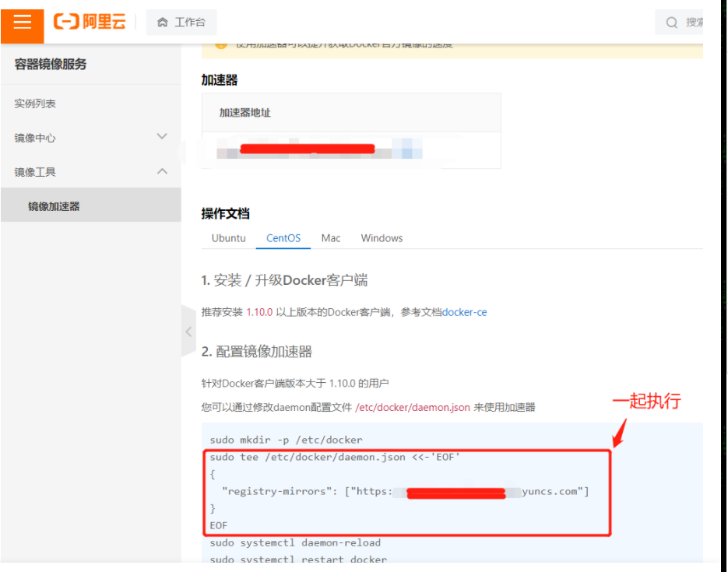
Task: Select 实例列表 in the sidebar
Action: pos(35,104)
